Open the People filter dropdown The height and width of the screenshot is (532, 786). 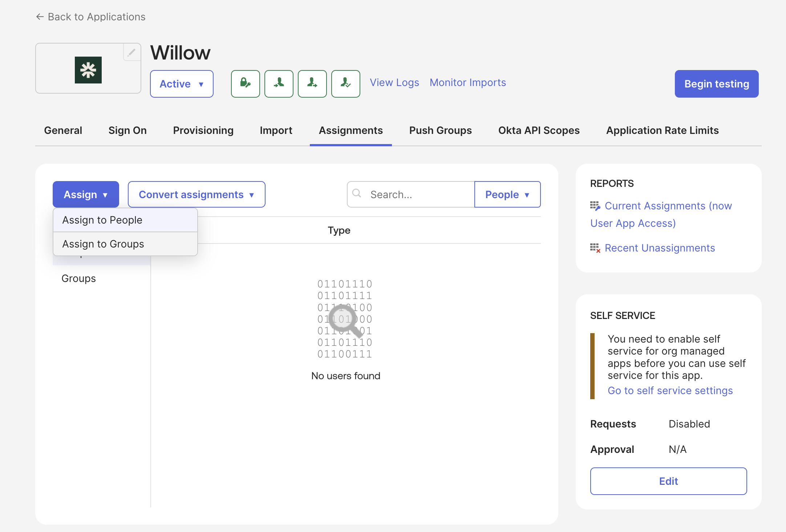(x=507, y=195)
